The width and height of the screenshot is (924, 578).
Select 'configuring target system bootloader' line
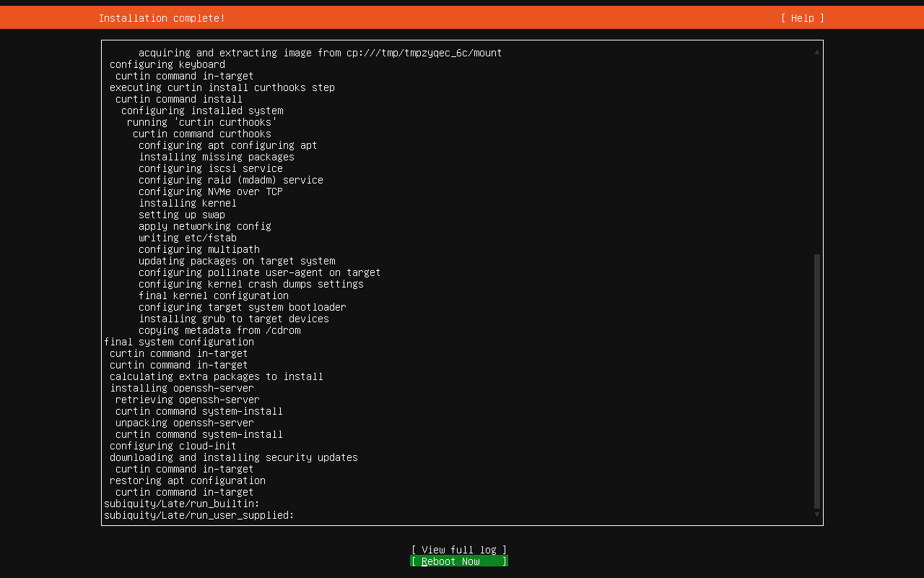pyautogui.click(x=243, y=307)
